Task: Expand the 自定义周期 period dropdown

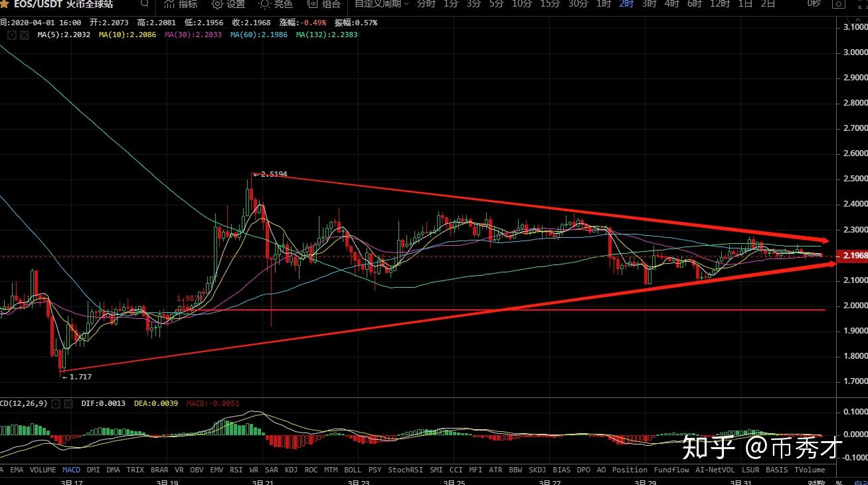Action: [x=382, y=3]
